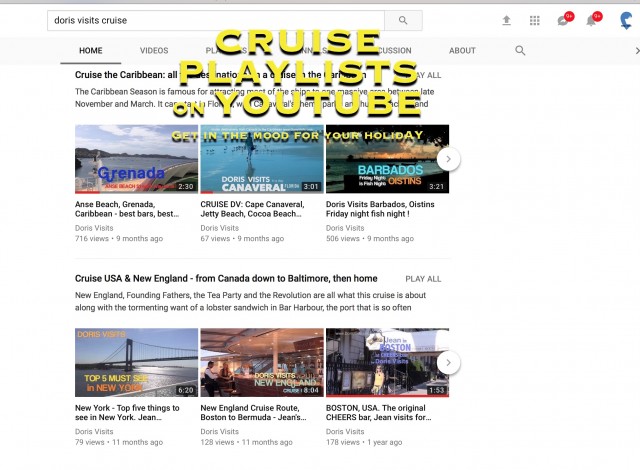The image size is (640, 470).
Task: Focus the search box containing doris visits cruise
Action: point(216,20)
